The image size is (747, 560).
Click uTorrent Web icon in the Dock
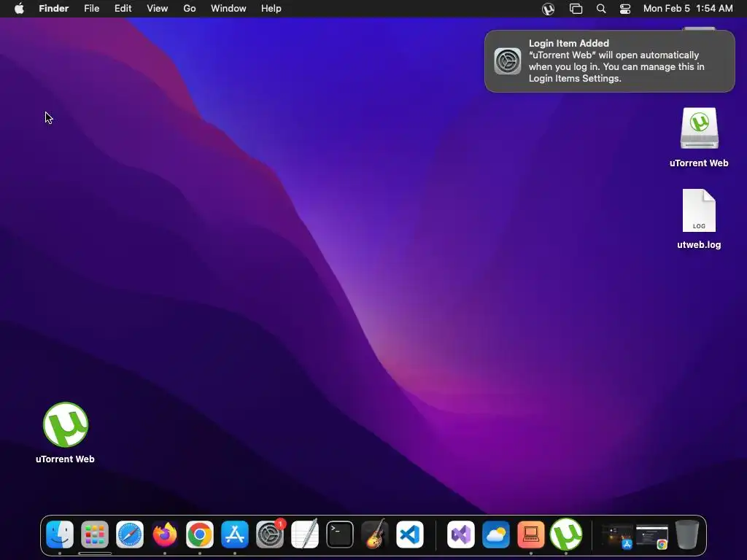566,534
